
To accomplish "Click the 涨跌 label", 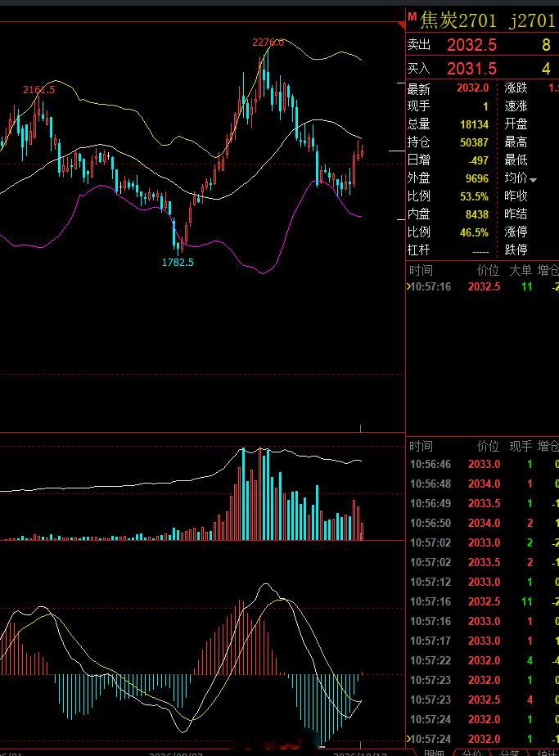I will click(x=516, y=88).
